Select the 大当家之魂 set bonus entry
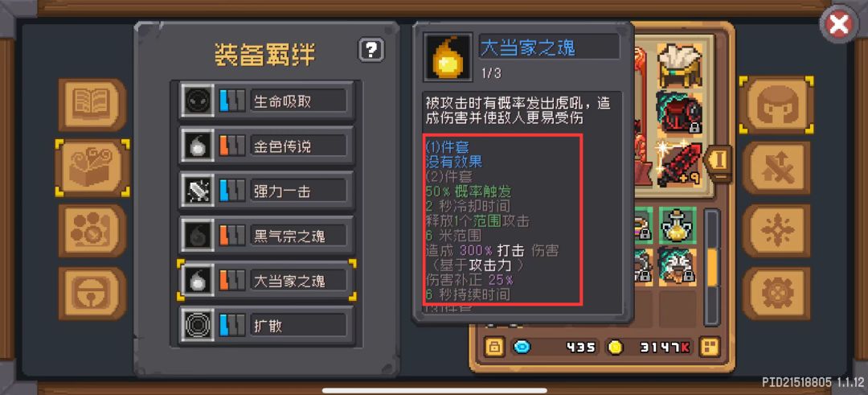The image size is (868, 395). (266, 280)
